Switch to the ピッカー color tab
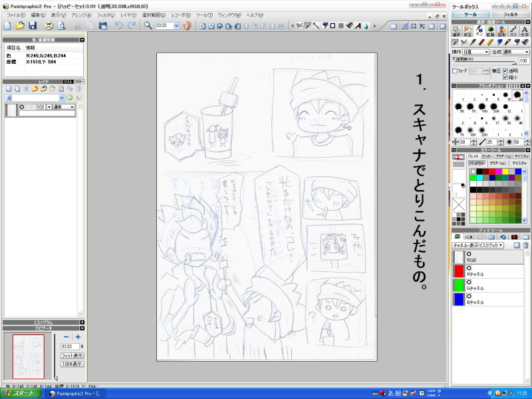 [487, 156]
